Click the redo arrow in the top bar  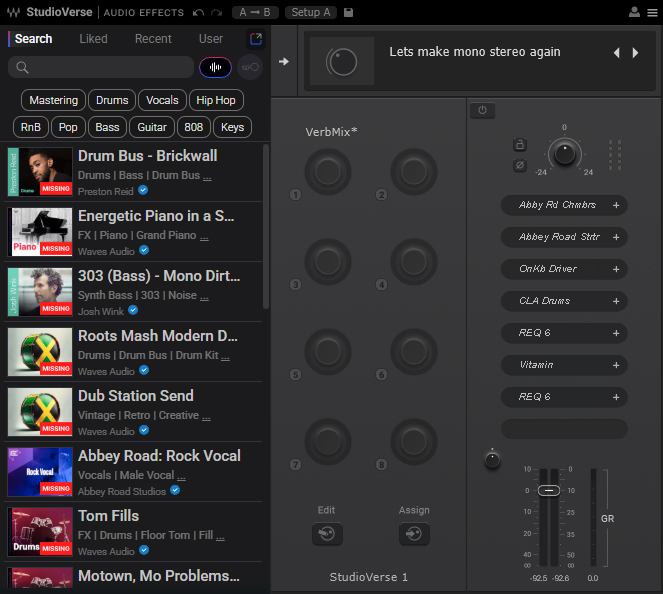[x=217, y=12]
